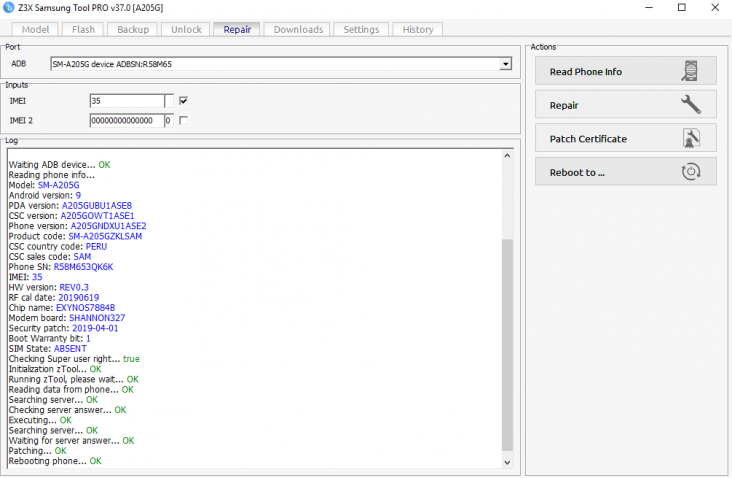The height and width of the screenshot is (478, 732).
Task: Click the log scrollbar up arrow
Action: click(507, 156)
